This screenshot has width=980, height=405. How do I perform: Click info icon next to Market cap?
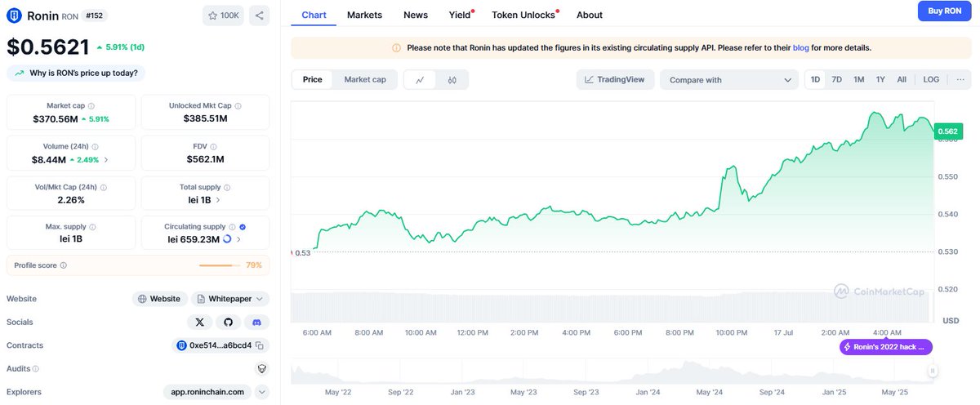pos(91,106)
